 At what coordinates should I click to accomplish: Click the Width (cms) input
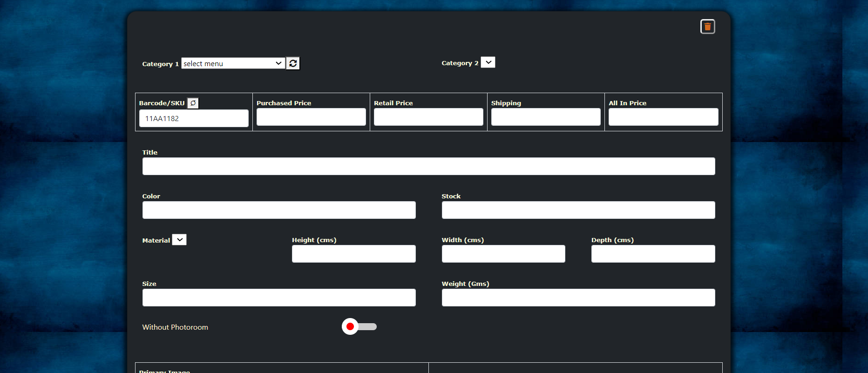(503, 254)
